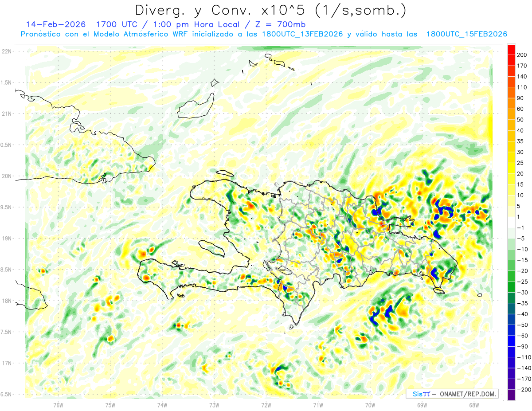This screenshot has width=532, height=411.
Task: Click the '7.5N' latitude label
Action: pos(7,332)
